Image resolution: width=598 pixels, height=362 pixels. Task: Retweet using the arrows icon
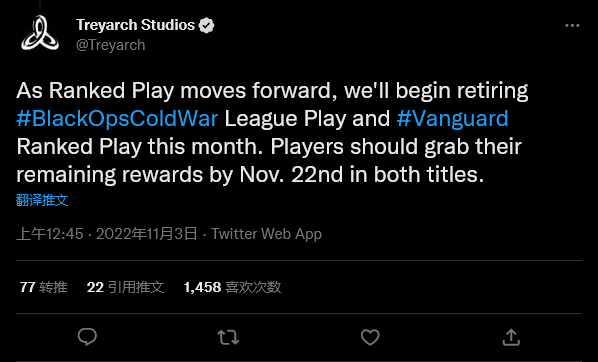coord(228,338)
